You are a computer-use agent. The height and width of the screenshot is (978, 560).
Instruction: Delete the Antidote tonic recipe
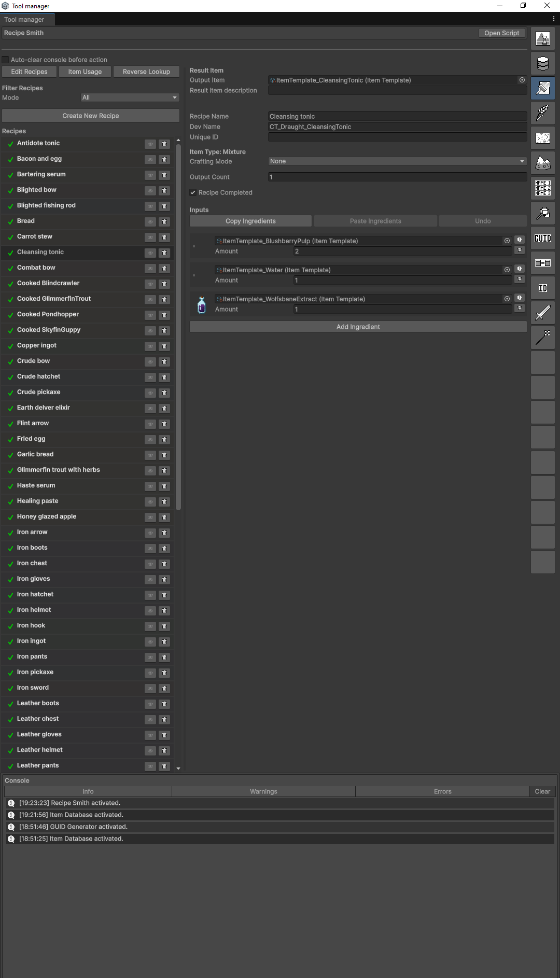click(164, 144)
